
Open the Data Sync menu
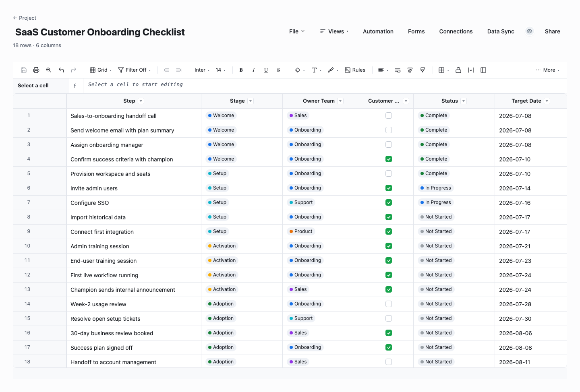[501, 31]
